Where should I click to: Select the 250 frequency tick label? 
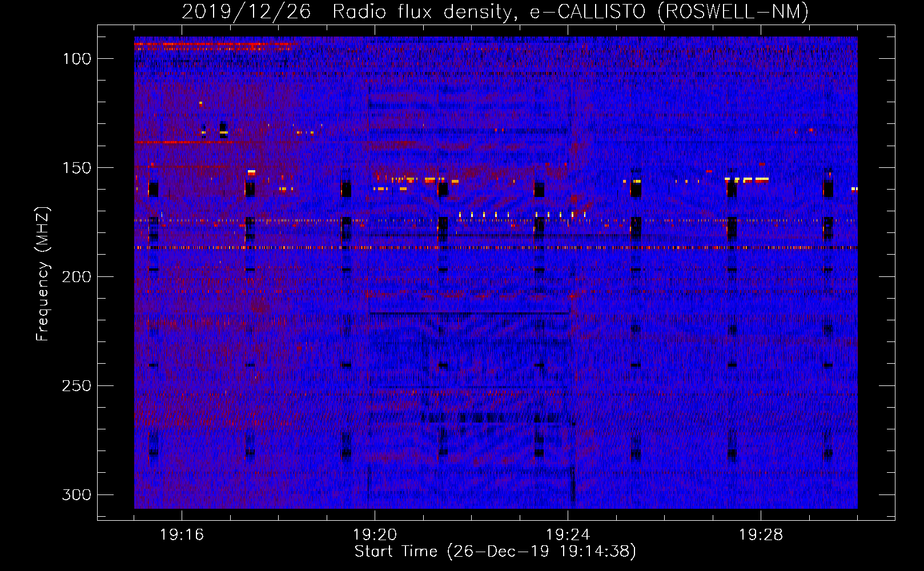pyautogui.click(x=77, y=386)
